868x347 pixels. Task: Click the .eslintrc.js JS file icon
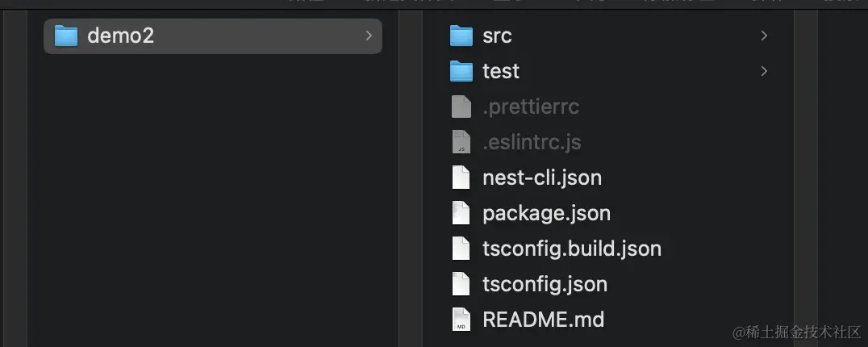pos(461,142)
